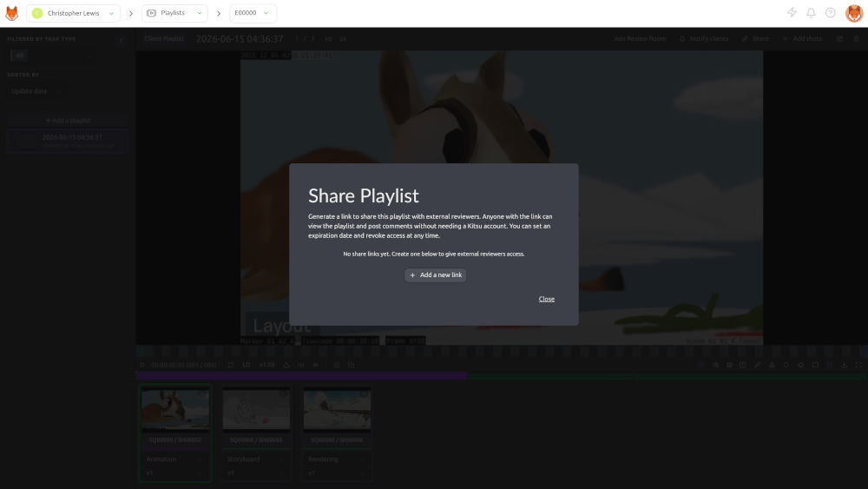Toggle LD quality in player bar
This screenshot has width=868, height=489.
coord(247,365)
